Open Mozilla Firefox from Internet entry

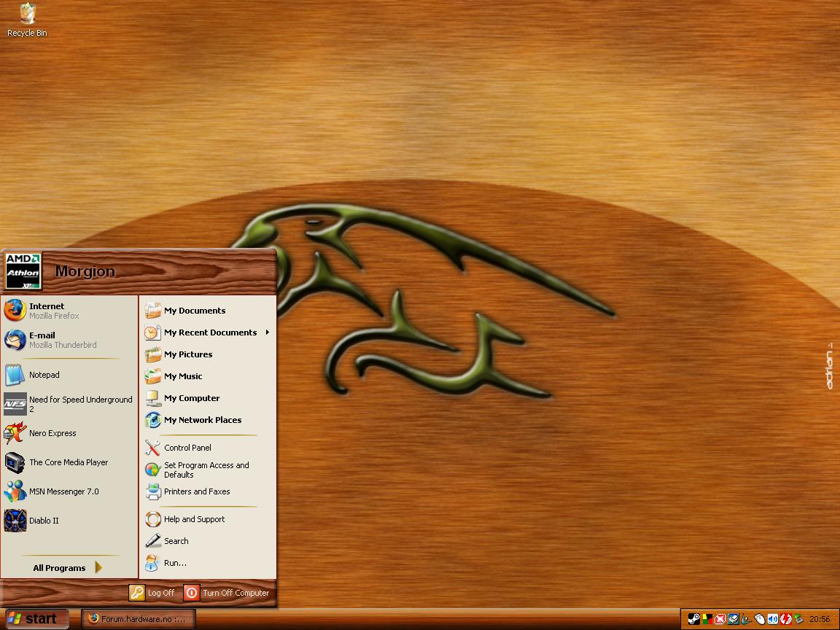click(x=69, y=311)
